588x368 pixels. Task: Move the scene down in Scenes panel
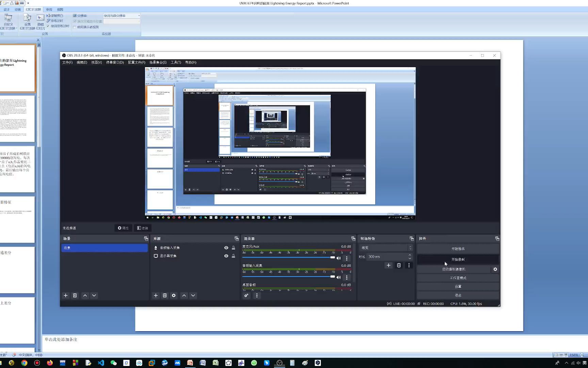94,295
